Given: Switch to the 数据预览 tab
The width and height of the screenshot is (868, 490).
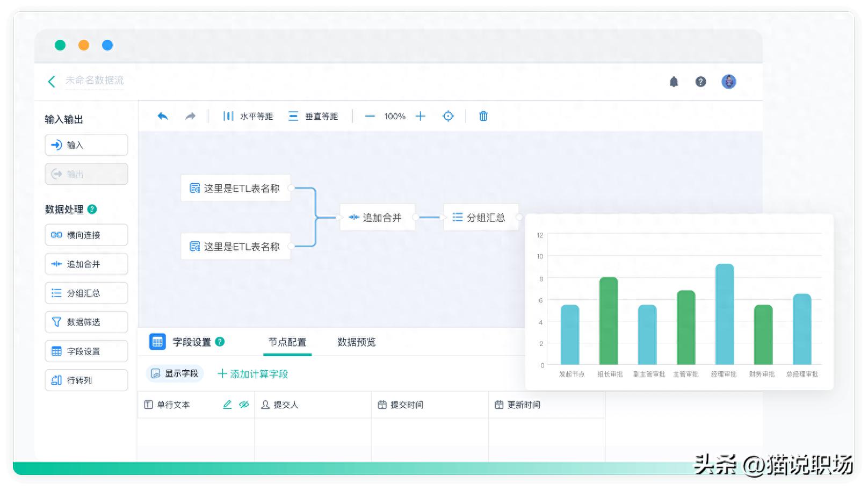Looking at the screenshot, I should pyautogui.click(x=356, y=342).
